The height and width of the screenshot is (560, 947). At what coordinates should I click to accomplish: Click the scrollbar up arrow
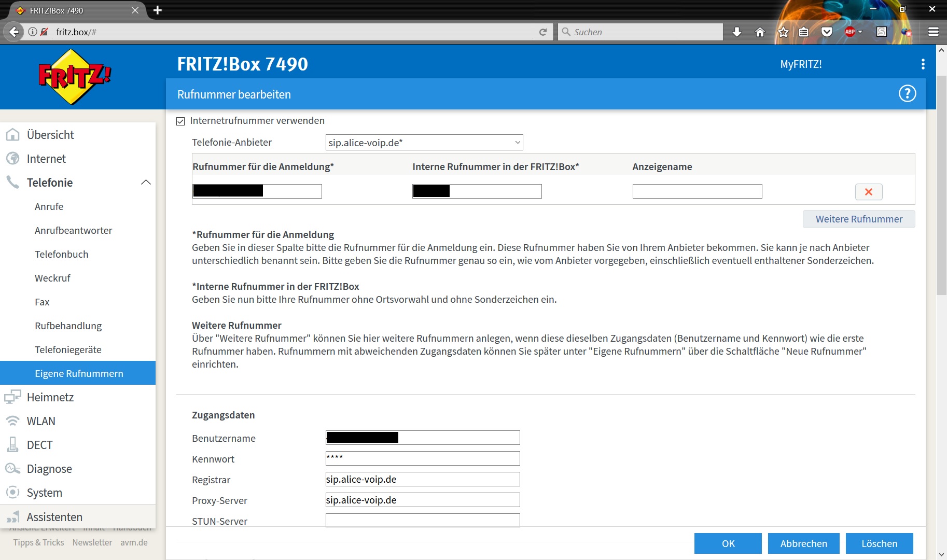click(x=941, y=50)
